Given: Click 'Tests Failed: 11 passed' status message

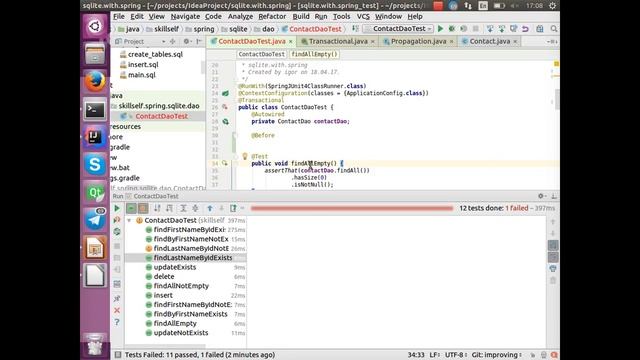Looking at the screenshot, I should tap(200, 355).
